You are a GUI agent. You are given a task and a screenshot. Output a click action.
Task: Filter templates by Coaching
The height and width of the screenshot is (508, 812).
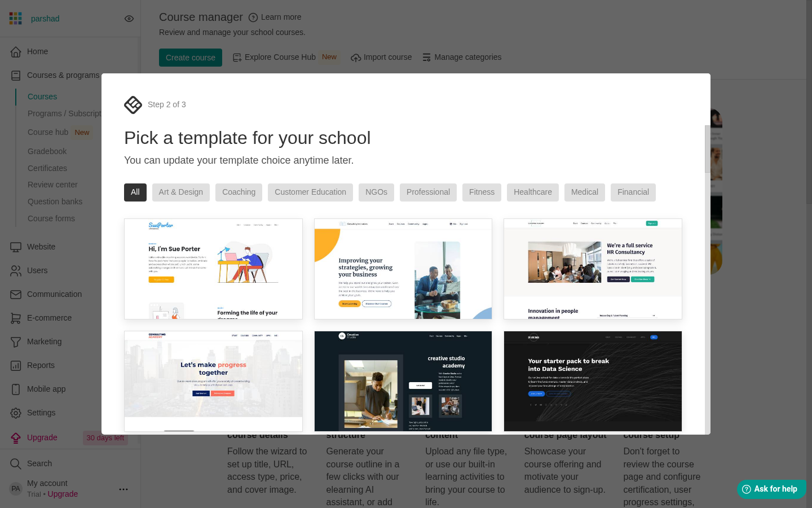[239, 192]
